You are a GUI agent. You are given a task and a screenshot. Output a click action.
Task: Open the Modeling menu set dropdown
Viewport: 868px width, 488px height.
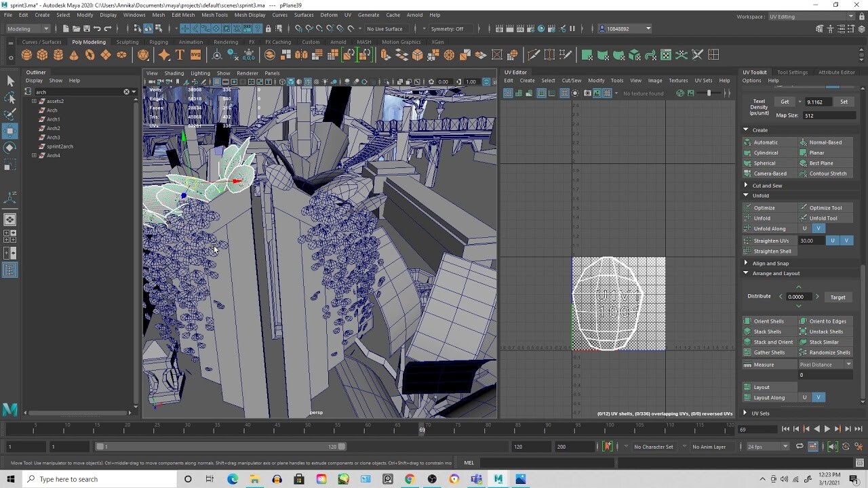[x=28, y=28]
